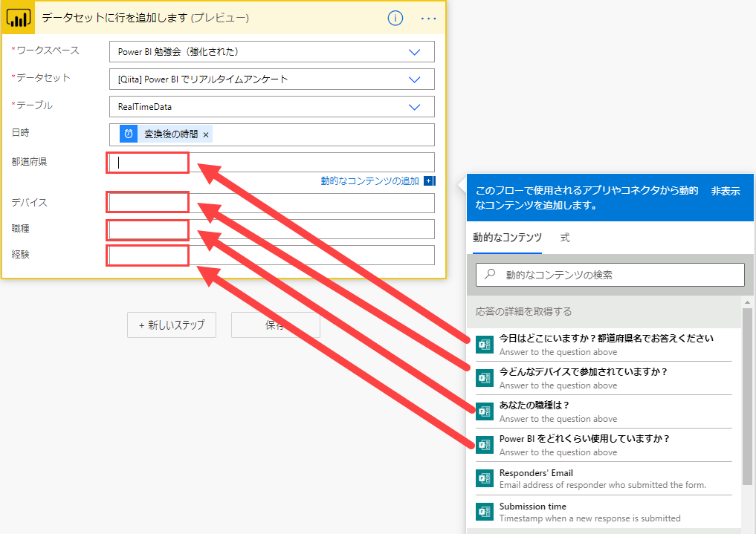Focus the 職種 input field
The width and height of the screenshot is (756, 534).
tap(272, 229)
